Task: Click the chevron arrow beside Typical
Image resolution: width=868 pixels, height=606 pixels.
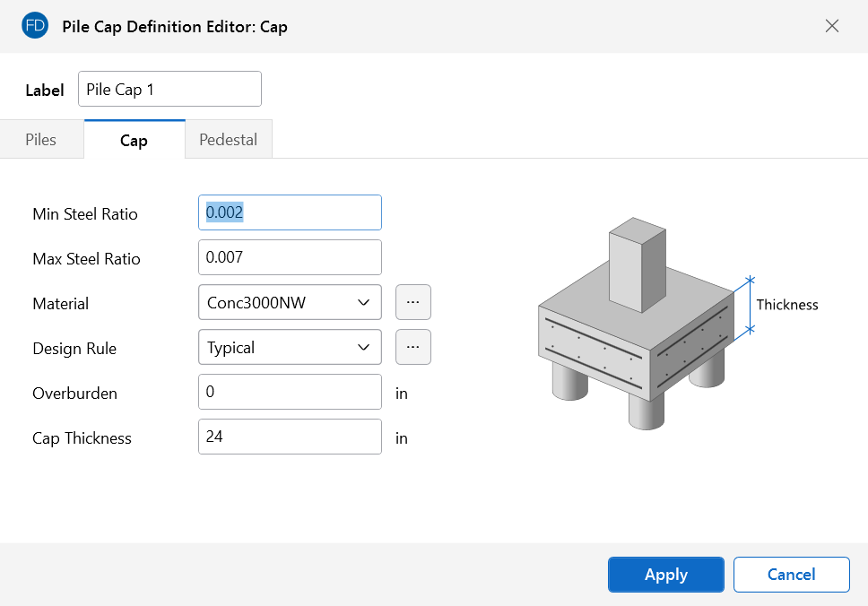Action: point(363,347)
